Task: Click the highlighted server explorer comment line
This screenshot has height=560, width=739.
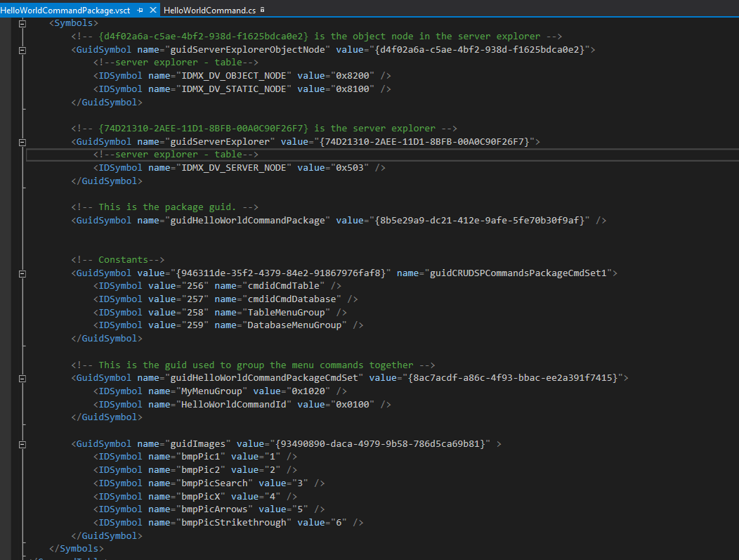Action: coord(176,154)
